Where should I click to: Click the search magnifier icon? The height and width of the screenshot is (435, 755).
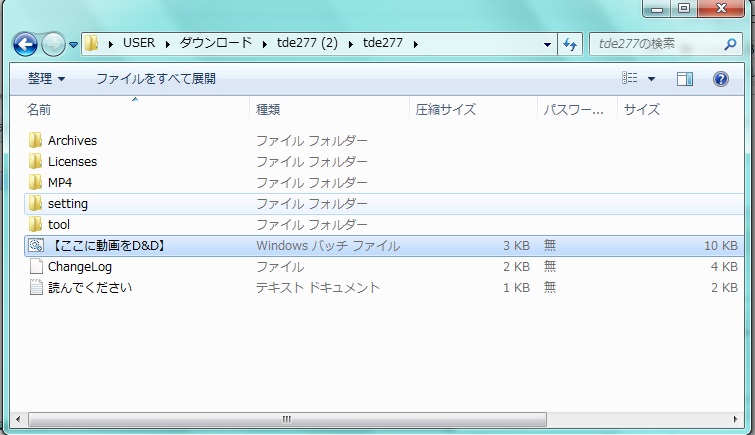pos(730,44)
